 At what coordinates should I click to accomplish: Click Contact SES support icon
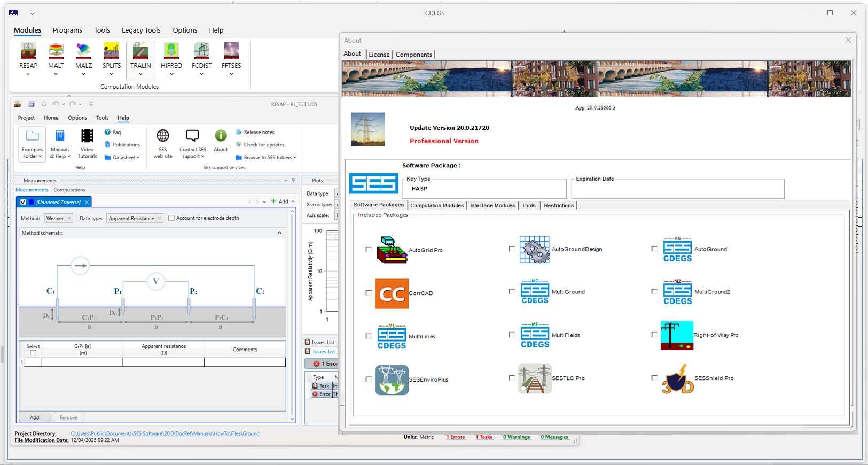[192, 136]
